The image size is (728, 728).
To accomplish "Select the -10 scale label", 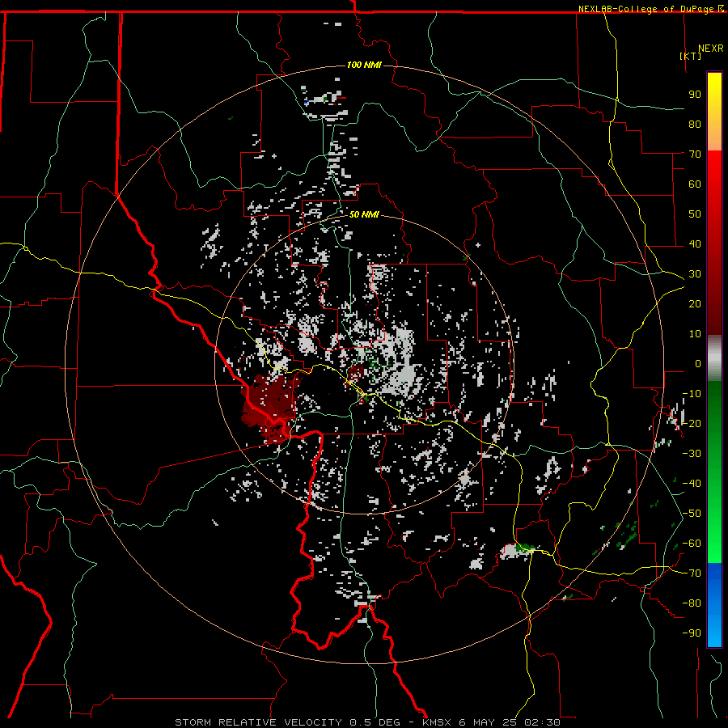I will point(692,394).
